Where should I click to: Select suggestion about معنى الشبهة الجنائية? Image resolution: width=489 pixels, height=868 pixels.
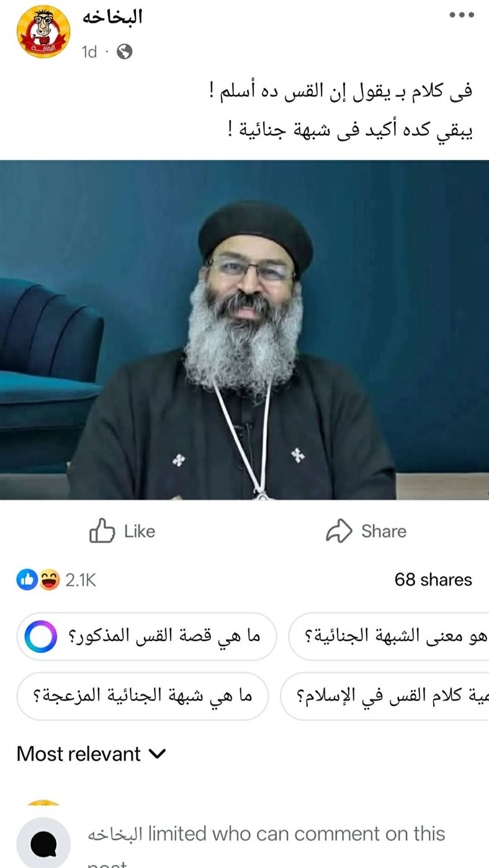[389, 637]
